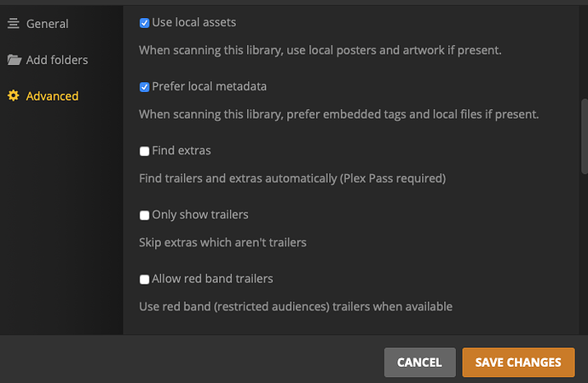The height and width of the screenshot is (383, 588).
Task: Enable the Find extras checkbox
Action: (x=145, y=151)
